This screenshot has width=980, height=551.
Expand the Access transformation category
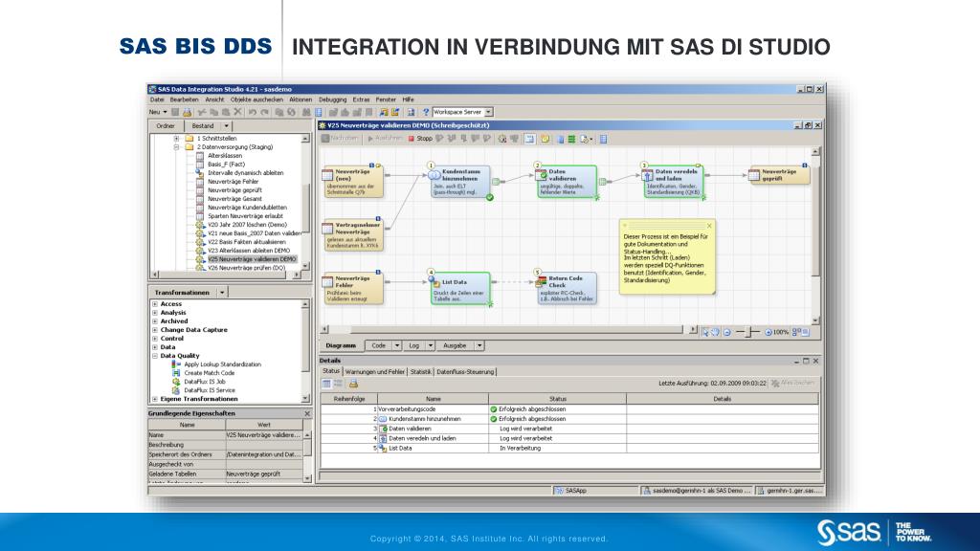click(155, 304)
